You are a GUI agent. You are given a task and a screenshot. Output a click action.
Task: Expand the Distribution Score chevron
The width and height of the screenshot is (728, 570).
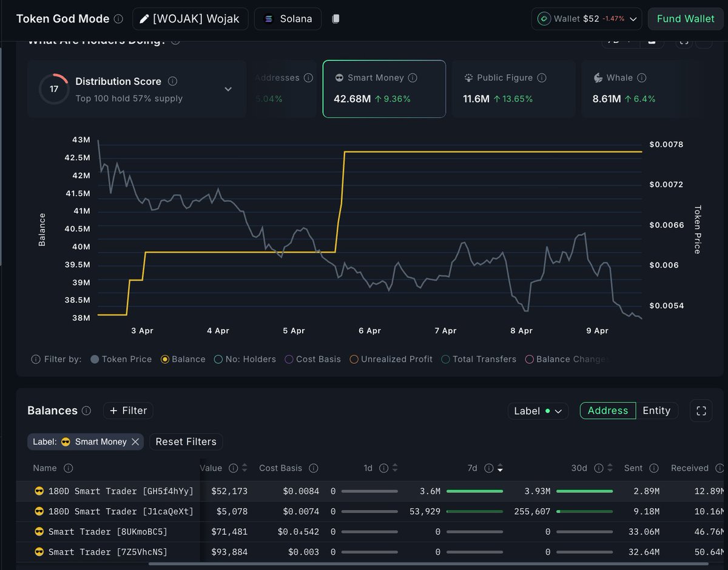click(x=228, y=89)
